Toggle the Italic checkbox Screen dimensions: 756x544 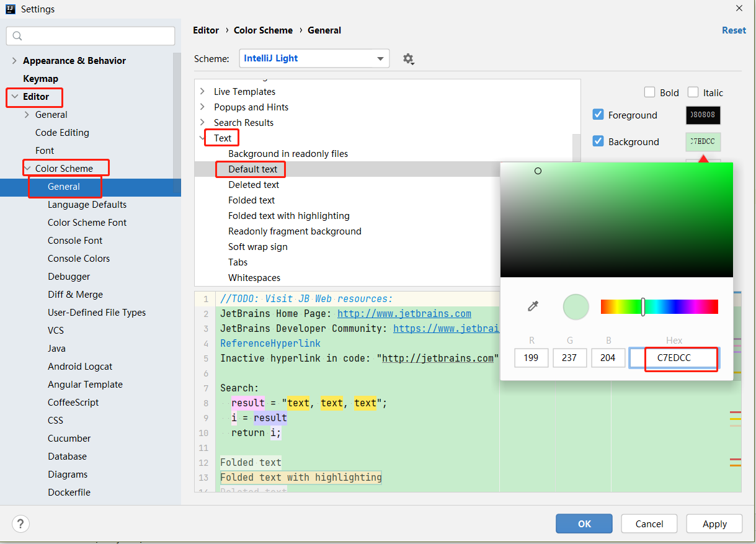click(x=693, y=92)
